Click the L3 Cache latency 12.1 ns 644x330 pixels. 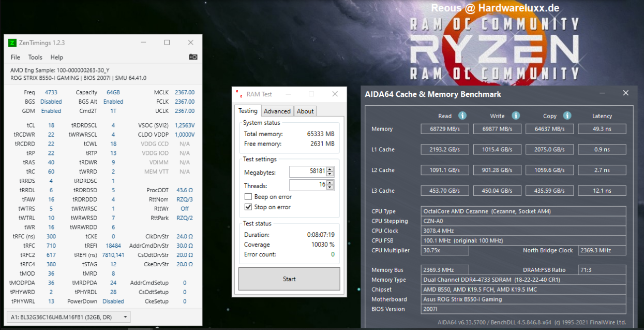602,191
